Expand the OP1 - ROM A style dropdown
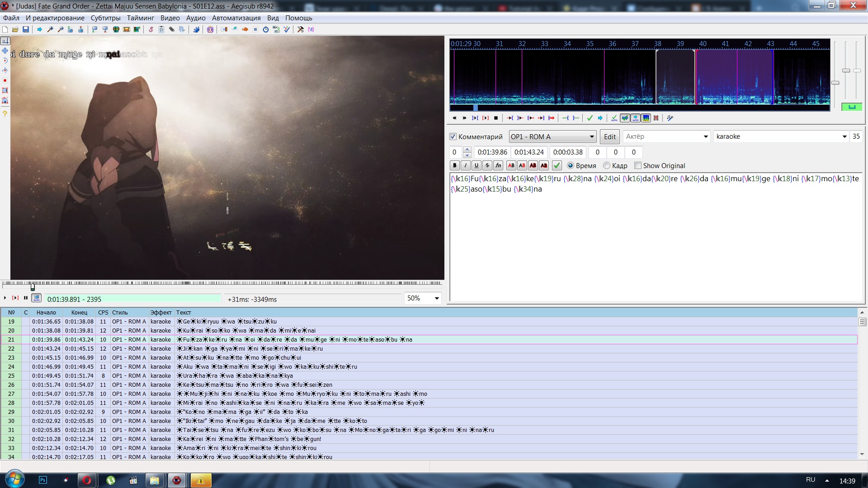 click(x=592, y=136)
